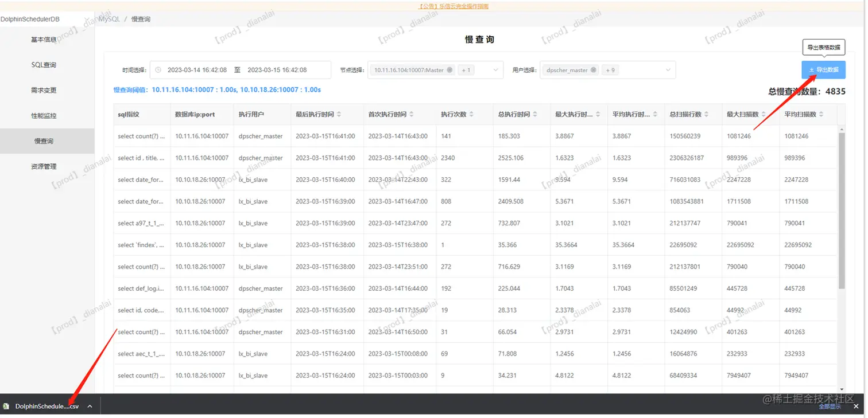
Task: Remove the 10.11.16.104:10007:Master node tag
Action: click(449, 70)
